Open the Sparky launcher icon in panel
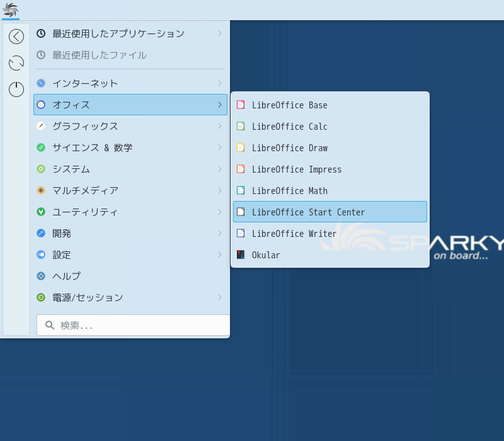The height and width of the screenshot is (441, 504). (11, 10)
